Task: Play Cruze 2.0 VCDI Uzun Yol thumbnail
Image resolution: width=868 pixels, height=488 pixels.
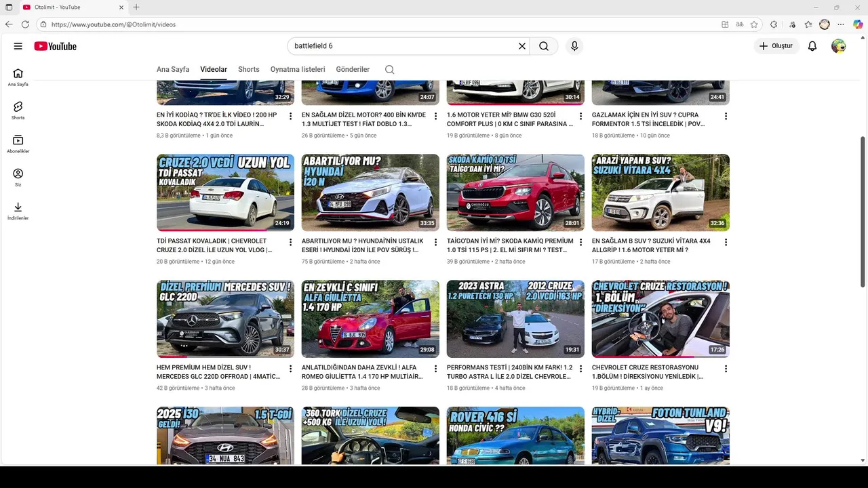Action: (225, 192)
